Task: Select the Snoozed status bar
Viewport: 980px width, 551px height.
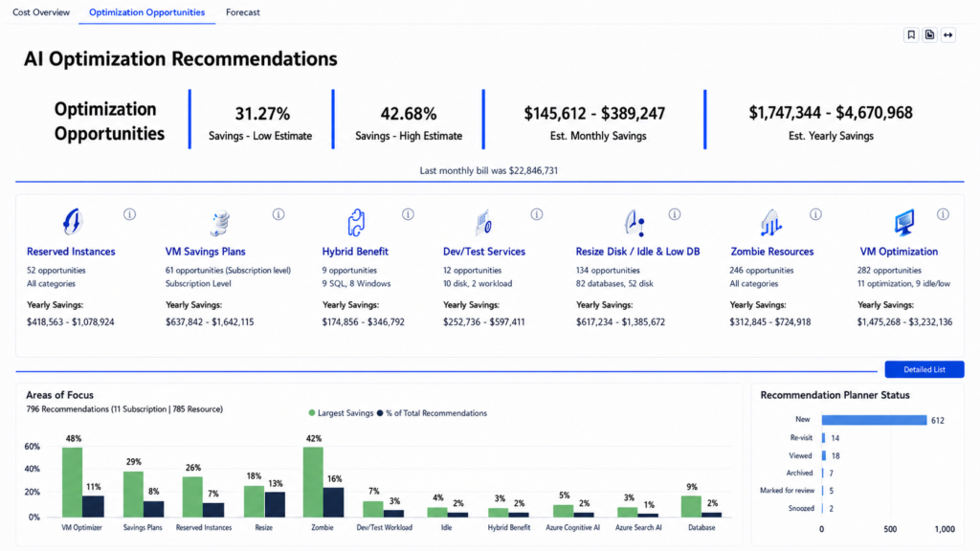Action: 822,509
